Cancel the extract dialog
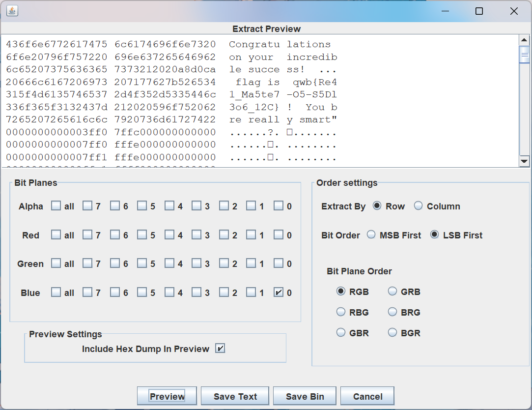The height and width of the screenshot is (410, 532). coord(367,396)
